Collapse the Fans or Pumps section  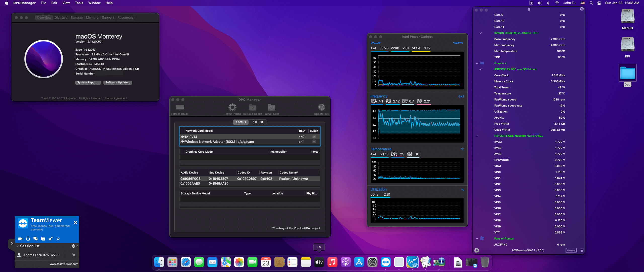(x=477, y=239)
